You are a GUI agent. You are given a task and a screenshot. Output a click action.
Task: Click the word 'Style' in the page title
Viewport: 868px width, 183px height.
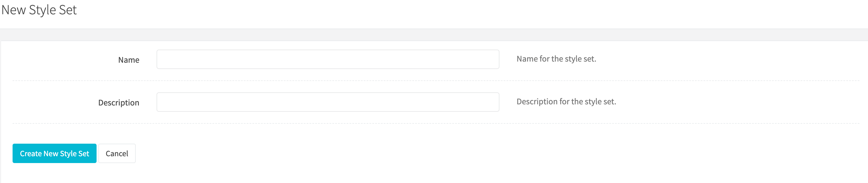click(43, 10)
